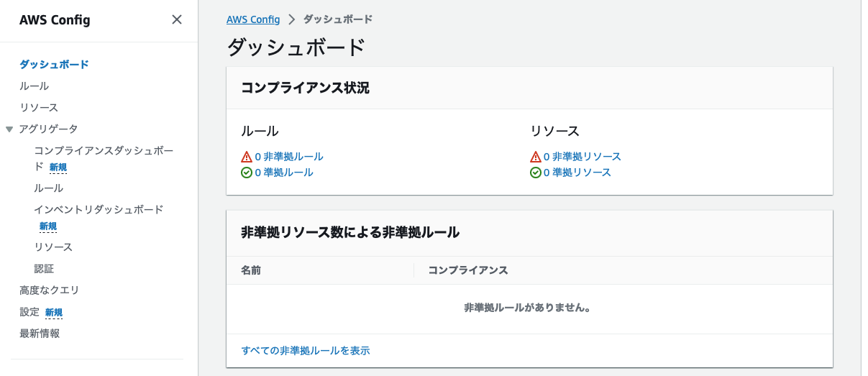Screen dimensions: 868x376
Task: Sort by the 名前 column header
Action: pos(251,270)
